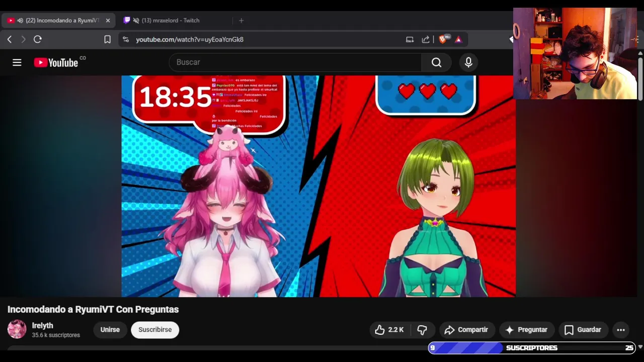Image resolution: width=644 pixels, height=362 pixels.
Task: Click the scrollbar down arrow
Action: point(640,347)
